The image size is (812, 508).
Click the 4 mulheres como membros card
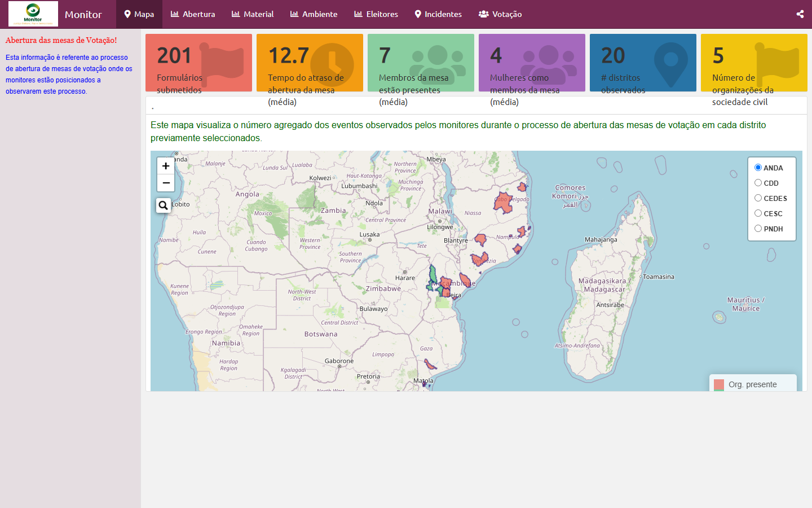pos(532,63)
